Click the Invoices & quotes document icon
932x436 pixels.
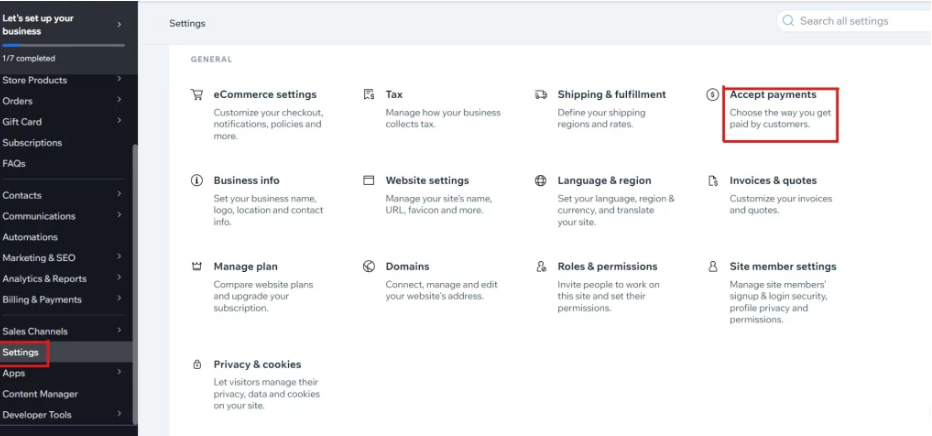click(x=713, y=181)
